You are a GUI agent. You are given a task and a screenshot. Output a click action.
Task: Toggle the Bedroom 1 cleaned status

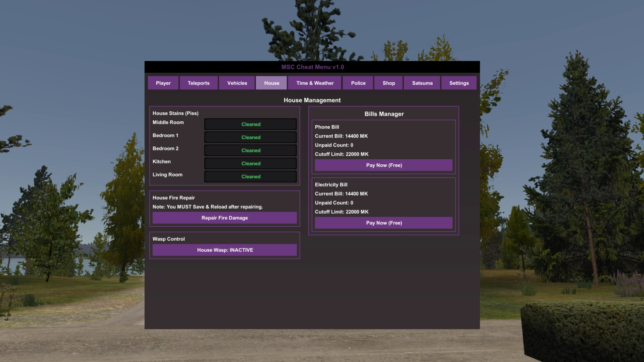click(x=251, y=137)
